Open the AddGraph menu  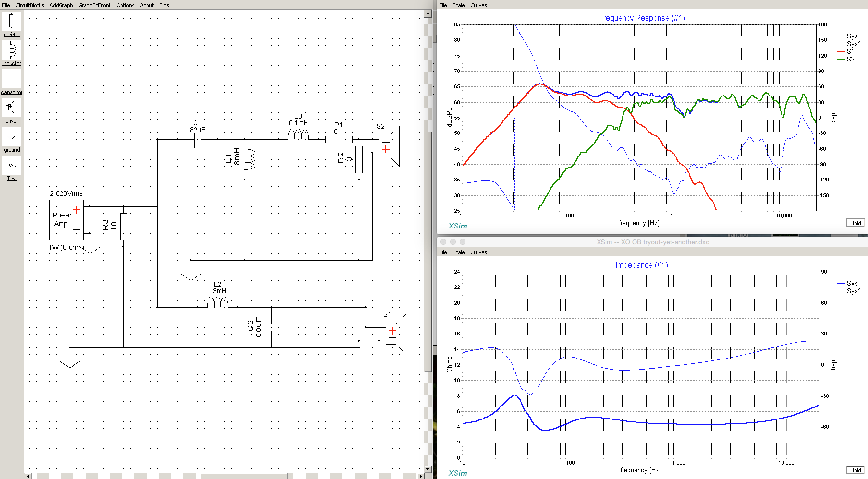pyautogui.click(x=61, y=5)
